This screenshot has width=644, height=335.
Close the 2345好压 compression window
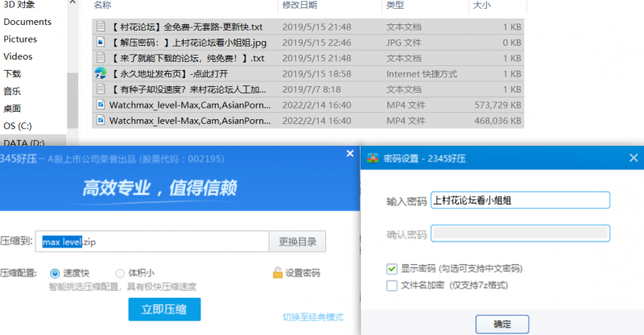coord(349,154)
